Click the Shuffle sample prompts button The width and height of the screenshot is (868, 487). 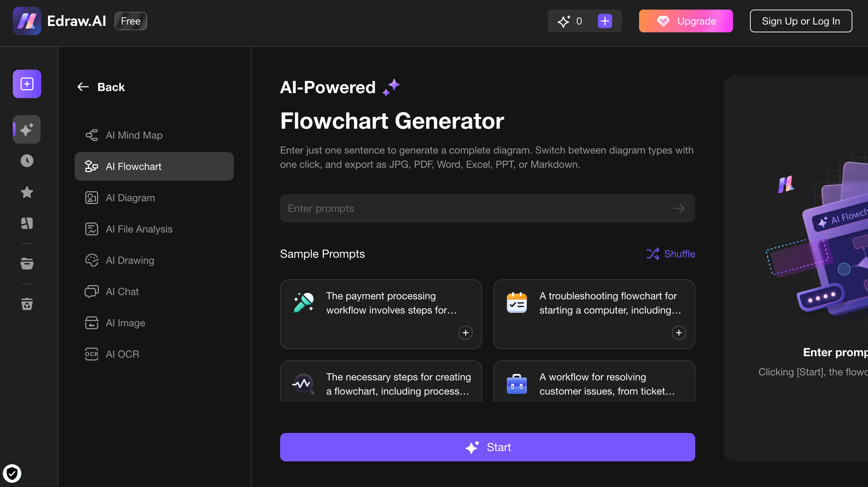coord(670,253)
